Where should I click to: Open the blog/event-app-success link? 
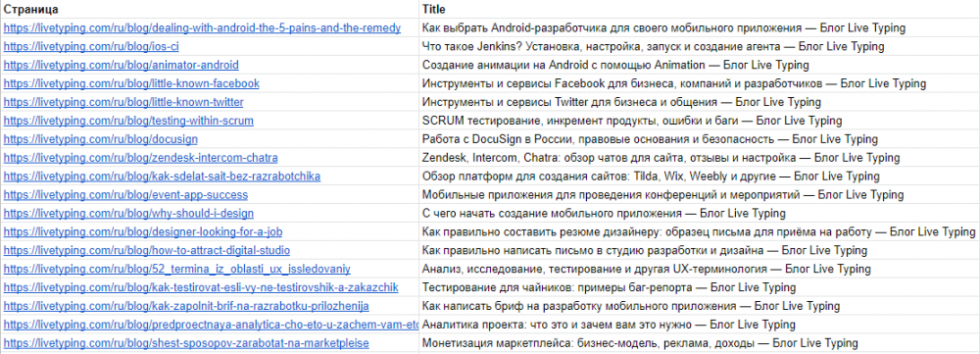pyautogui.click(x=125, y=195)
